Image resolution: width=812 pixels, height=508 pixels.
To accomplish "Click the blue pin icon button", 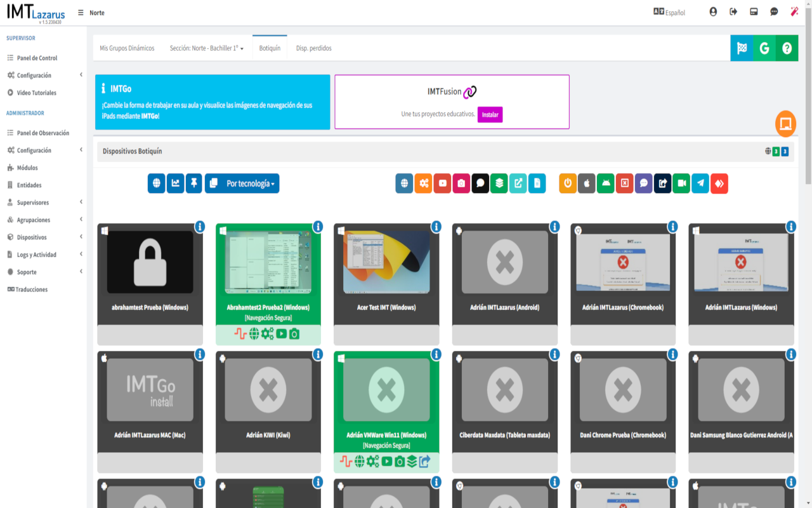I will point(194,184).
